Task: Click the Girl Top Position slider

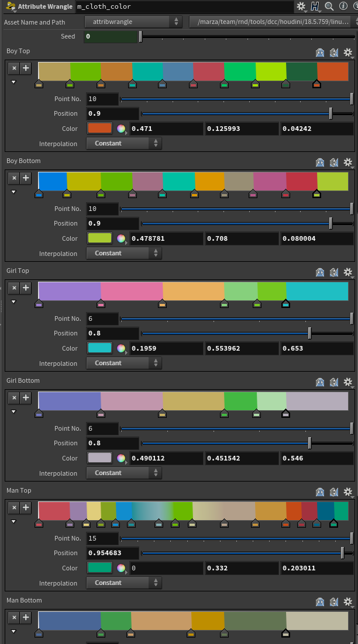Action: (x=246, y=334)
